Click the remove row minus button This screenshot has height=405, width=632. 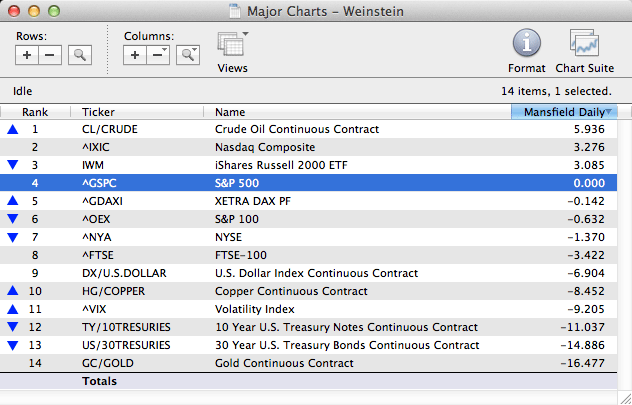[x=50, y=55]
